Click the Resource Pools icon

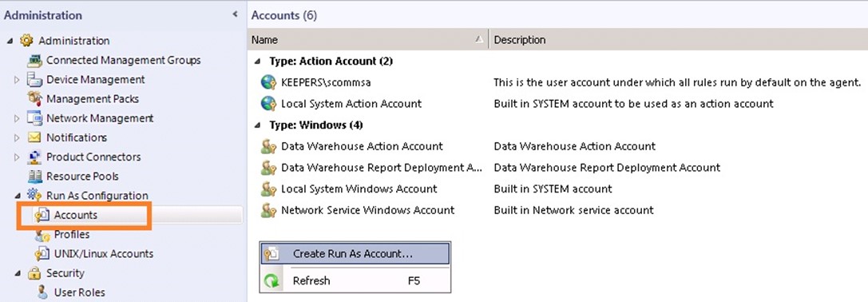click(35, 177)
